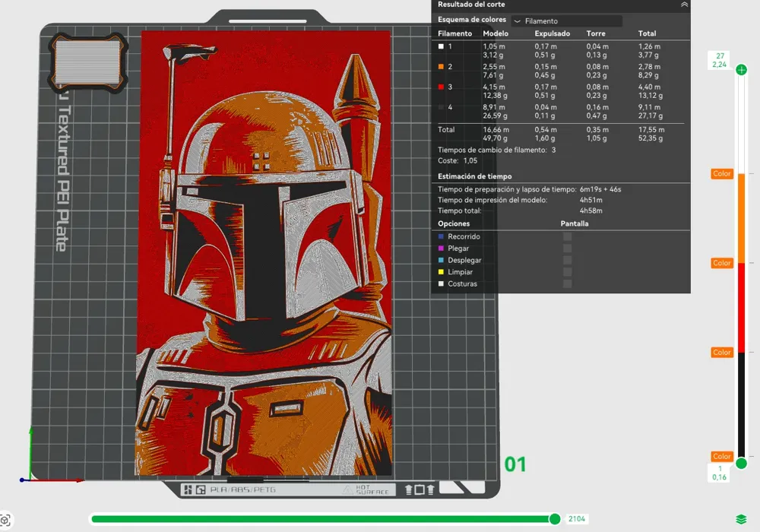Open the Esquema de colores Filamento dropdown

point(567,21)
